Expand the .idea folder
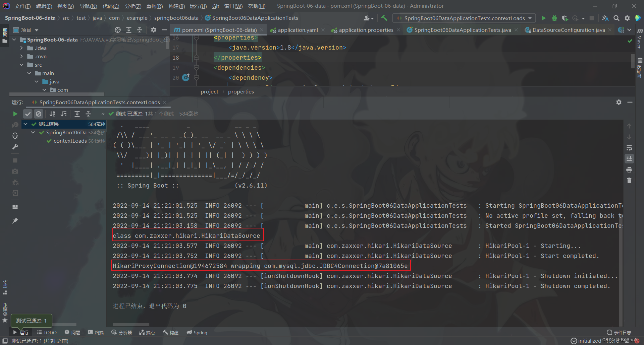Viewport: 644px width, 345px height. tap(22, 48)
